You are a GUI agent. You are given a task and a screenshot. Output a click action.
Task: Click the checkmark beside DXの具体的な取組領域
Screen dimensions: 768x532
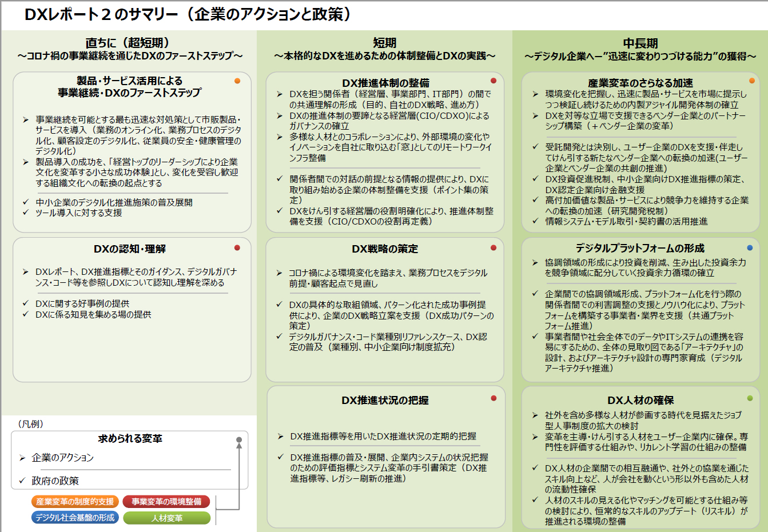[x=280, y=305]
